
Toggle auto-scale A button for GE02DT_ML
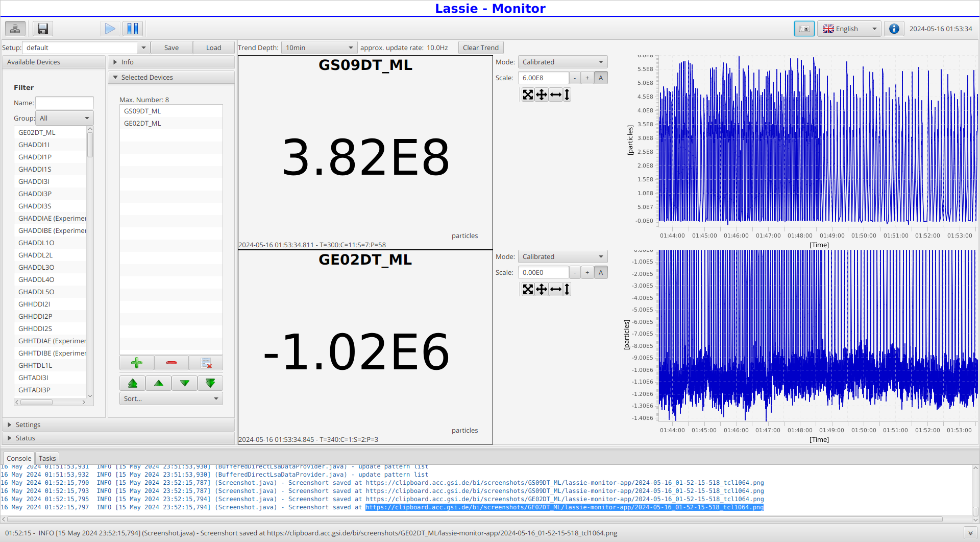click(601, 272)
